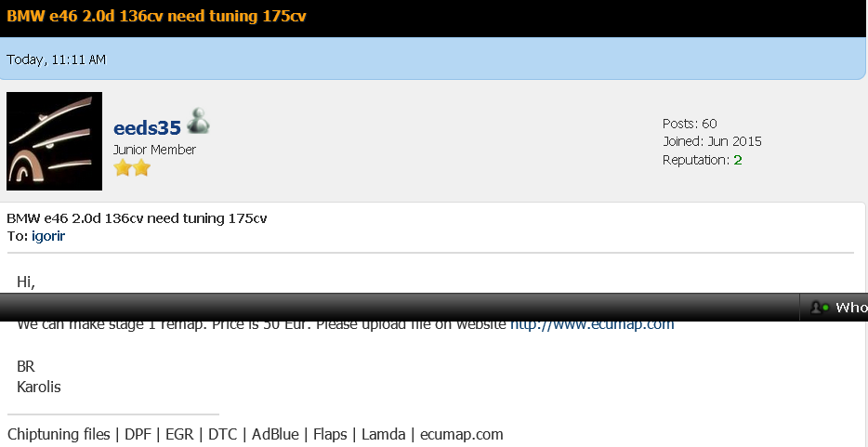Click the message subject line above 'To:'
Viewport: 868px width, 447px height.
pos(137,218)
